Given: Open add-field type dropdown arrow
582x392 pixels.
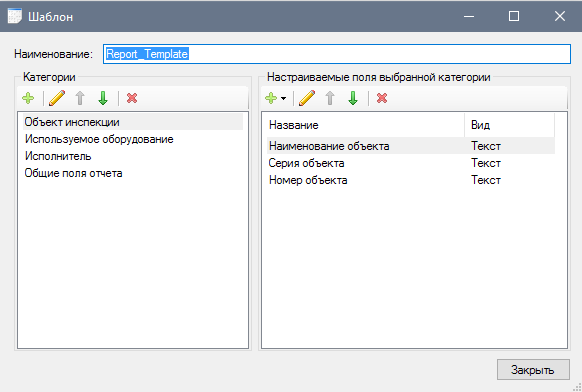Looking at the screenshot, I should pyautogui.click(x=284, y=99).
